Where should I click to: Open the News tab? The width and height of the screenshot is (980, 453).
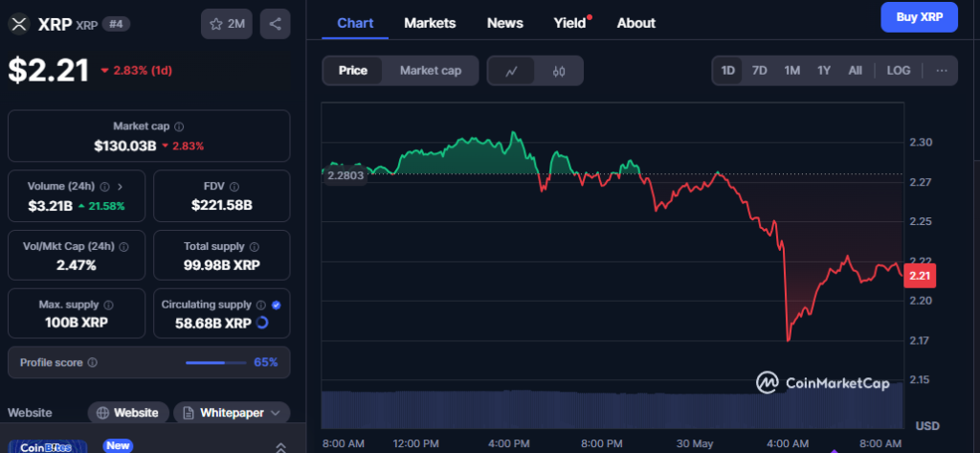(505, 23)
